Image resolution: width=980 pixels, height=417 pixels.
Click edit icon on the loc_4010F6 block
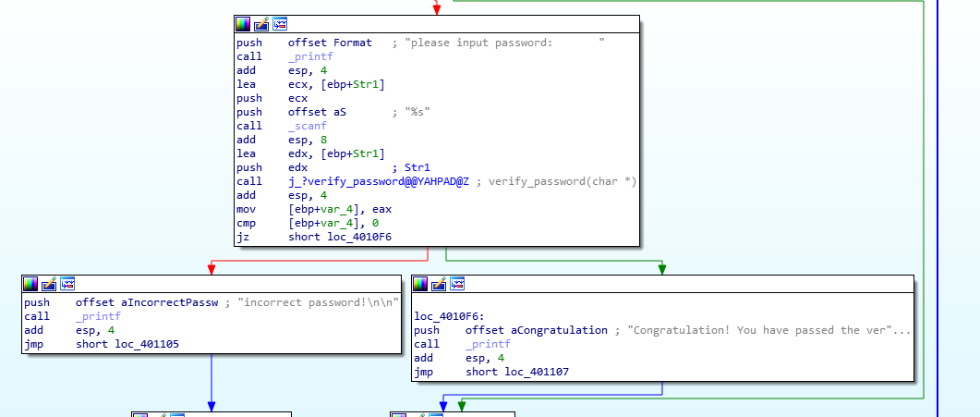(439, 283)
